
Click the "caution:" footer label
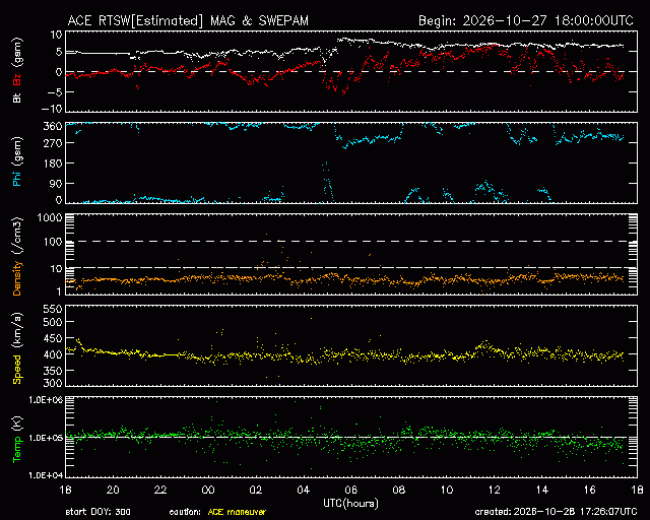point(185,512)
